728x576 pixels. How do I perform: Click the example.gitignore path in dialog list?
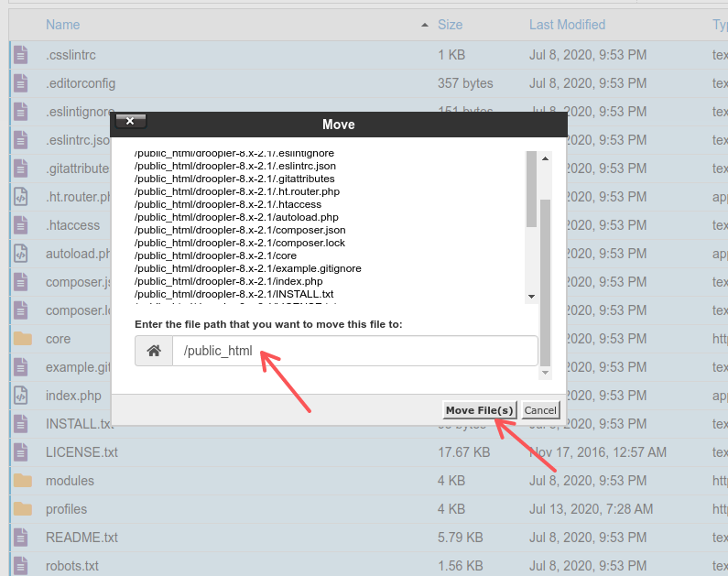pos(248,268)
